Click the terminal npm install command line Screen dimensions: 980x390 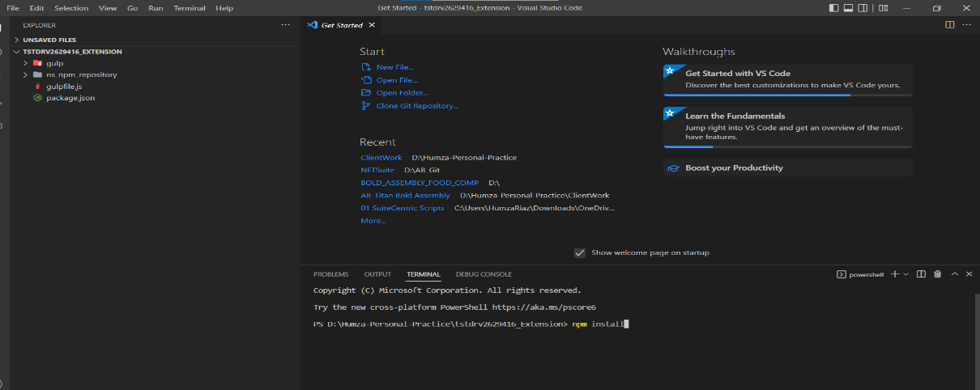click(x=599, y=324)
